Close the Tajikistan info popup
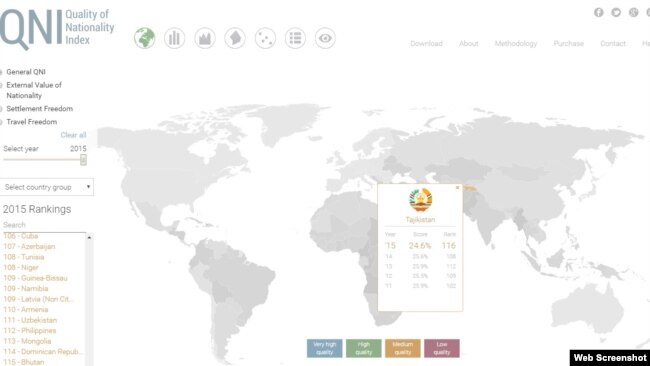The width and height of the screenshot is (650, 366). [458, 188]
